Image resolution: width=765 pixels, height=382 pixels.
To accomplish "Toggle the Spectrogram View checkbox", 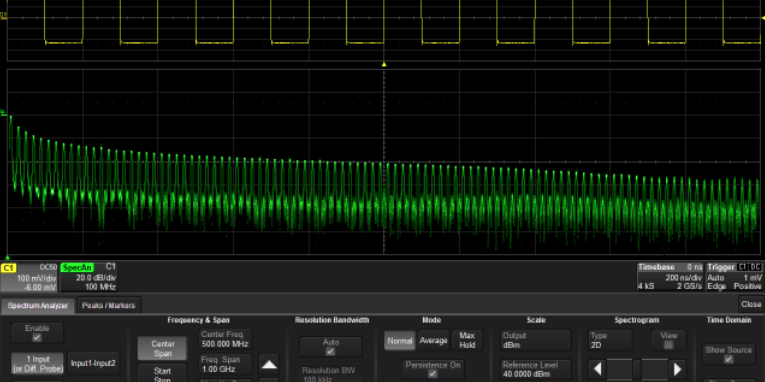I will [668, 345].
